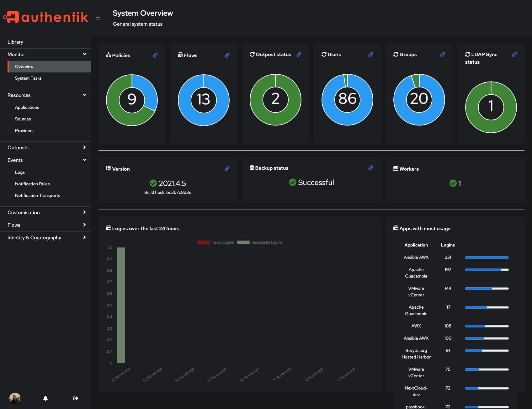Click the NextCloud-dev app row
532x409 pixels.
(455, 391)
